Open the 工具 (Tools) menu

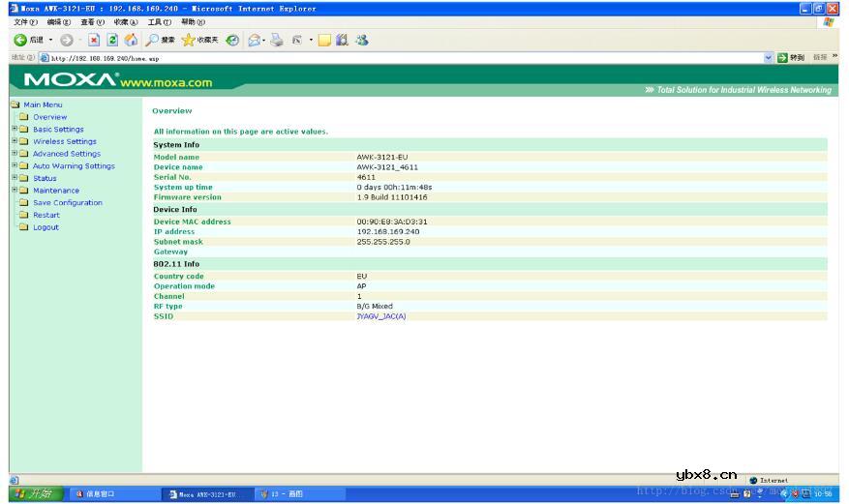point(160,22)
